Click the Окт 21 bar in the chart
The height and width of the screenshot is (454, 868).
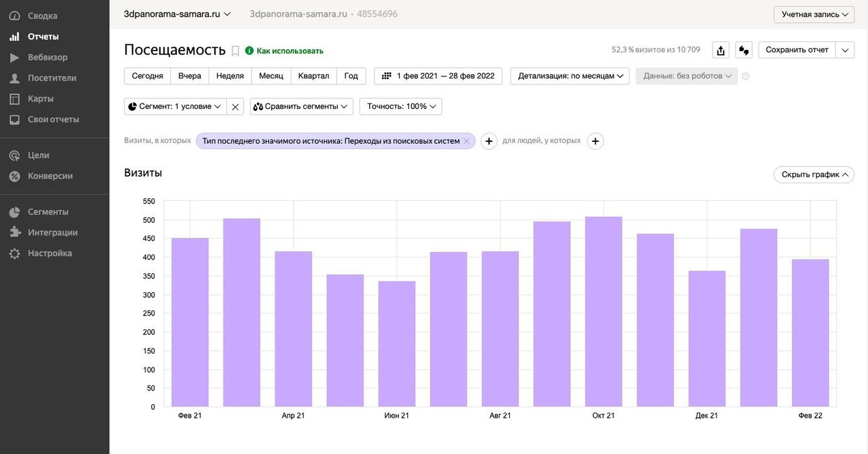click(x=603, y=311)
